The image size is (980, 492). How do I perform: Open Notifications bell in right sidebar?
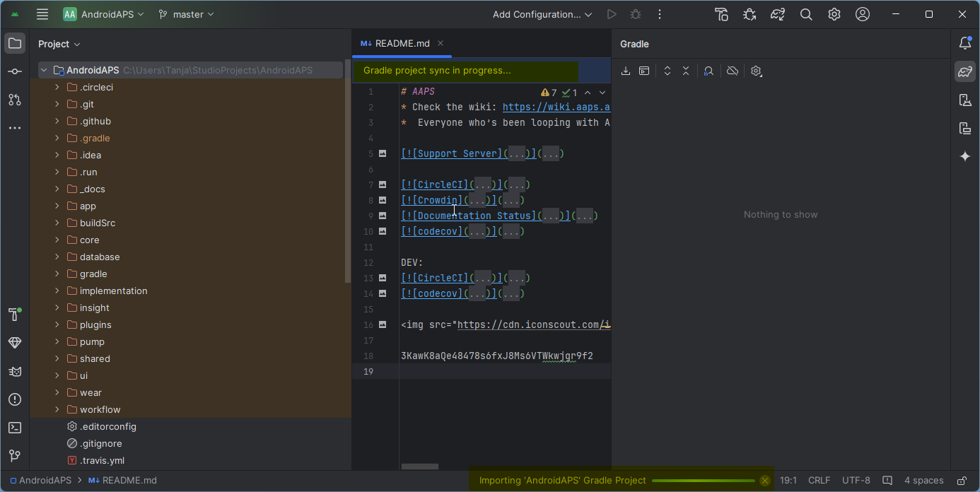tap(965, 43)
